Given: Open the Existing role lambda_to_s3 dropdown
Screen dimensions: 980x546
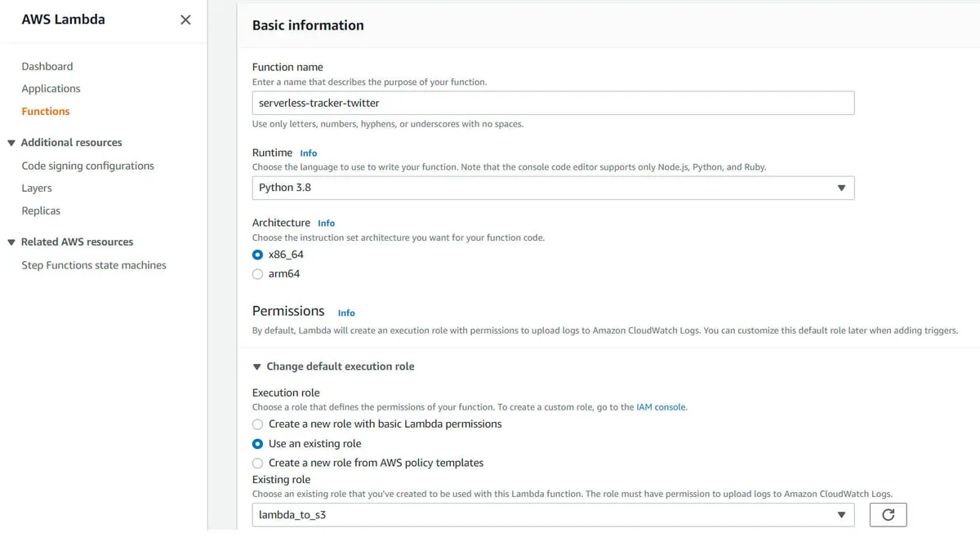Looking at the screenshot, I should (553, 515).
